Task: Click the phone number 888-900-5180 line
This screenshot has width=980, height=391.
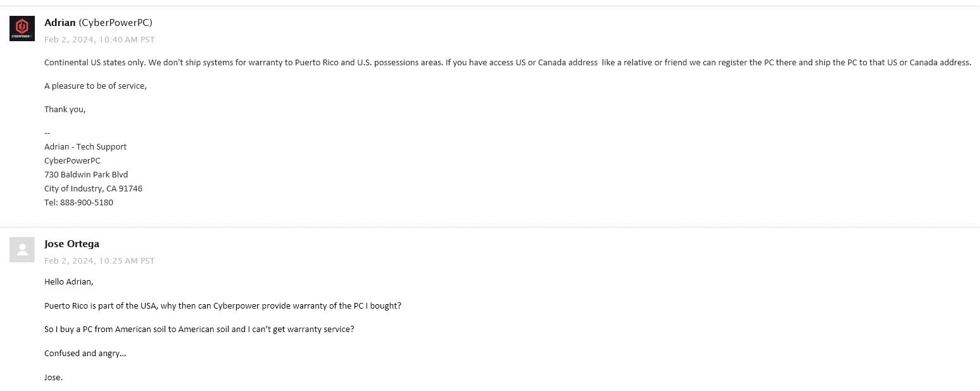Action: [x=79, y=203]
